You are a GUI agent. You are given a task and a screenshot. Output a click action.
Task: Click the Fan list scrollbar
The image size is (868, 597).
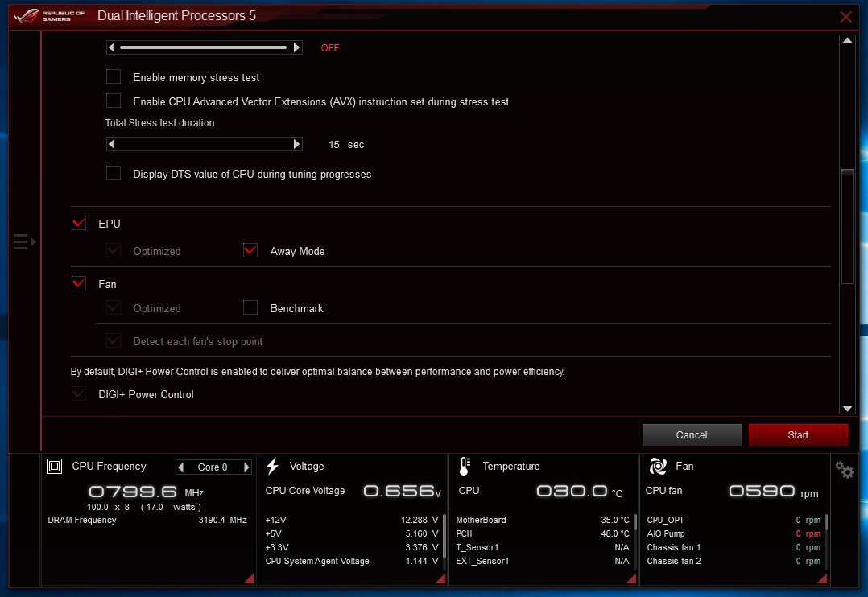(826, 522)
